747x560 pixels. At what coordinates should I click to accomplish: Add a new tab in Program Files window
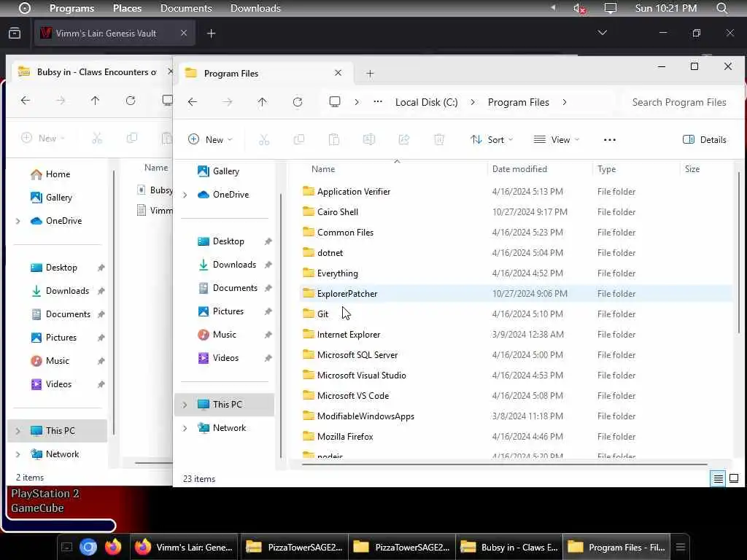(370, 74)
